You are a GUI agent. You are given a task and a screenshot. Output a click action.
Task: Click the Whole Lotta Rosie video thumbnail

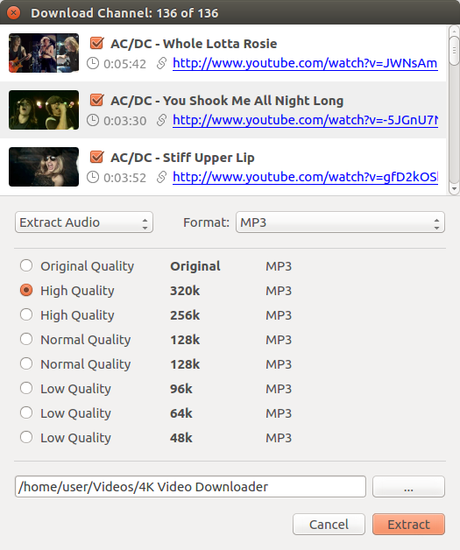[44, 53]
